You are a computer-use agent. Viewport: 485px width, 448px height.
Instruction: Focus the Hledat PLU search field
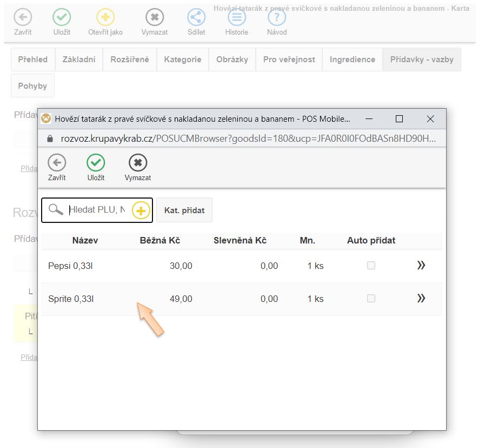97,210
